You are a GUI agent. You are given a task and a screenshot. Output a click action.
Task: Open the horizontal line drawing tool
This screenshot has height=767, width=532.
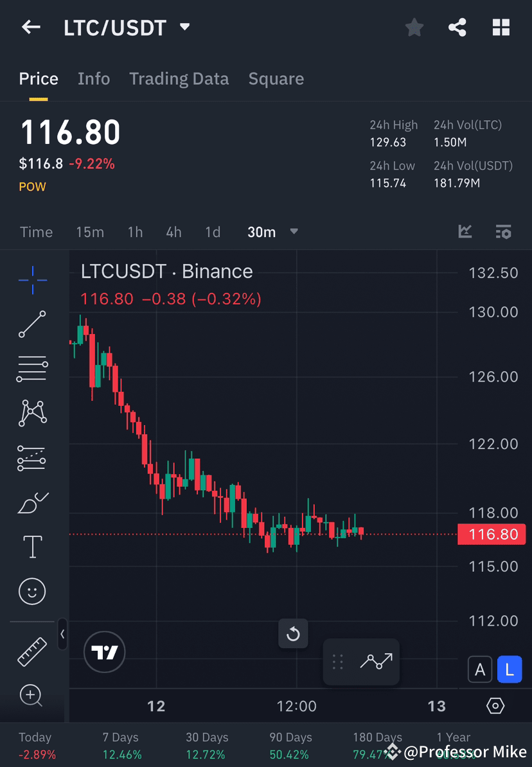point(32,368)
